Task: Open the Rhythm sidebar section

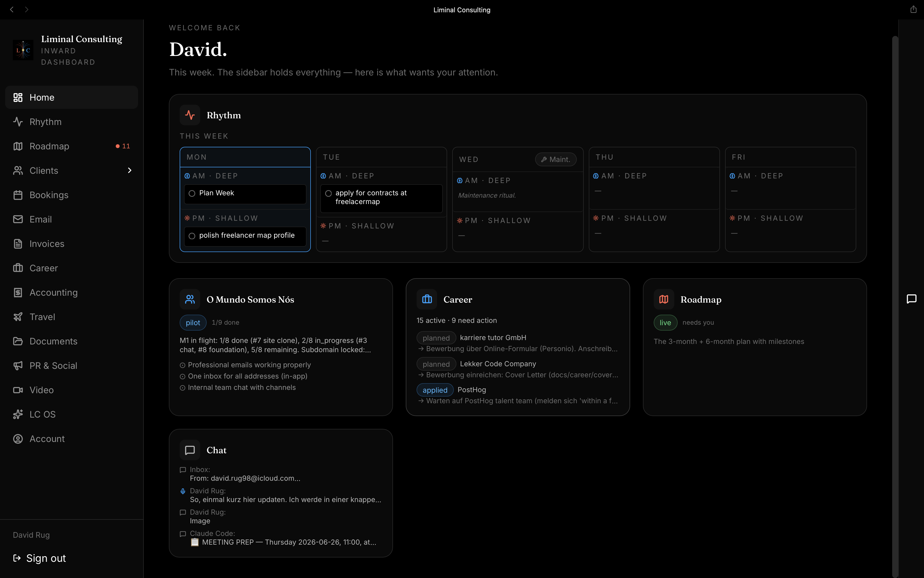Action: coord(72,122)
